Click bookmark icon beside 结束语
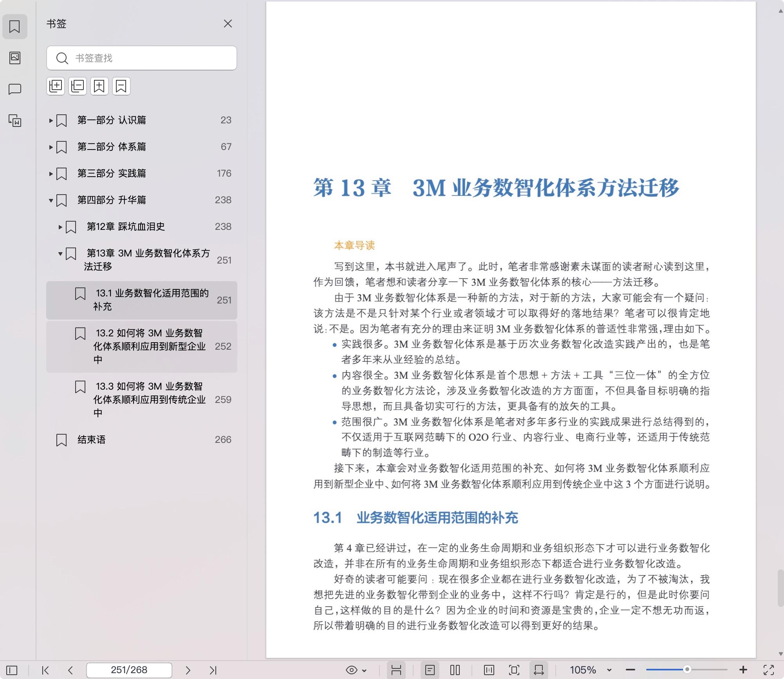Screen dimensions: 784x679 tap(61, 440)
